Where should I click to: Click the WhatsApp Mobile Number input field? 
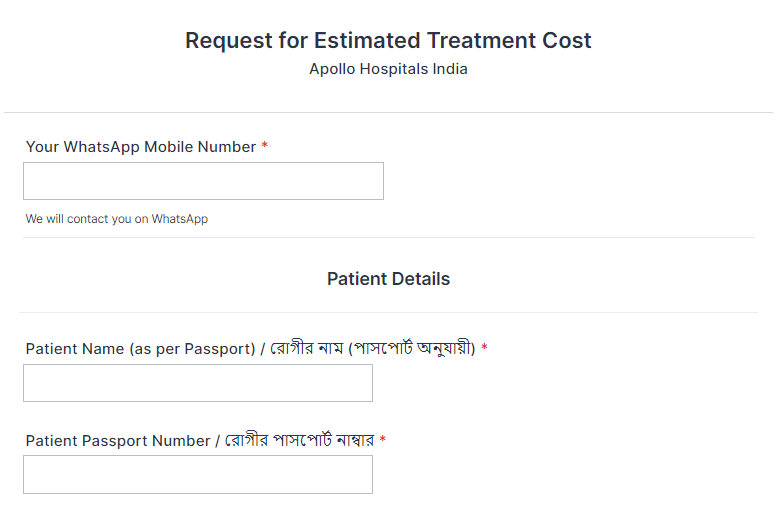pos(203,181)
